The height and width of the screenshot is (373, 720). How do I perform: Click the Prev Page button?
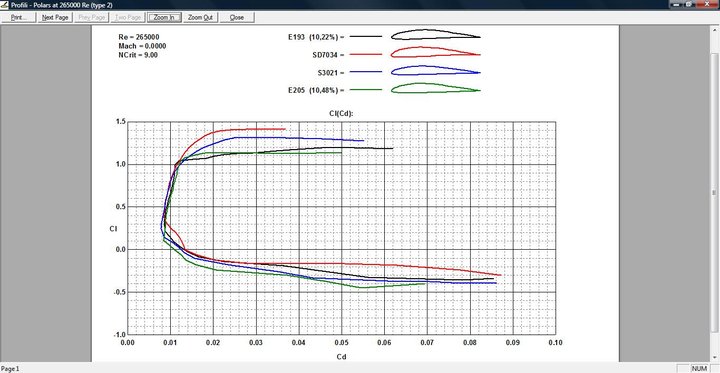point(91,17)
